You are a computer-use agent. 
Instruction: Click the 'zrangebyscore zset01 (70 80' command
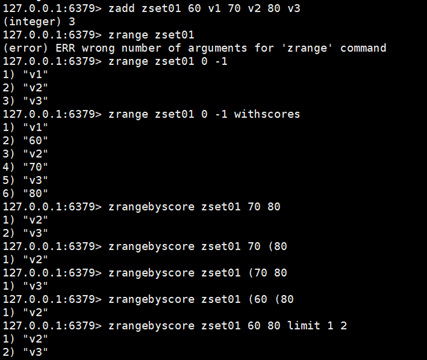pyautogui.click(x=198, y=273)
